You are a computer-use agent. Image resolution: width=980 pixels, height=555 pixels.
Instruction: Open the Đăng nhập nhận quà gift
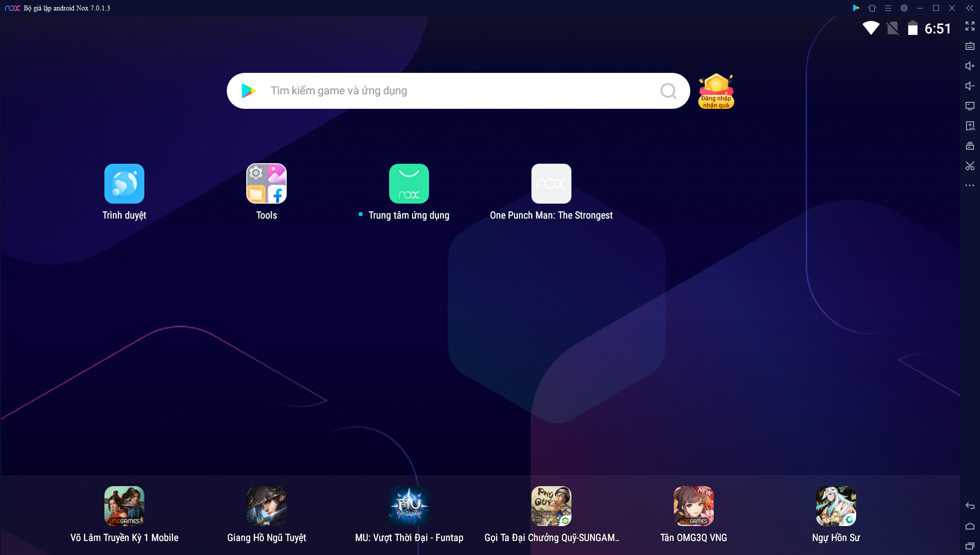(716, 91)
